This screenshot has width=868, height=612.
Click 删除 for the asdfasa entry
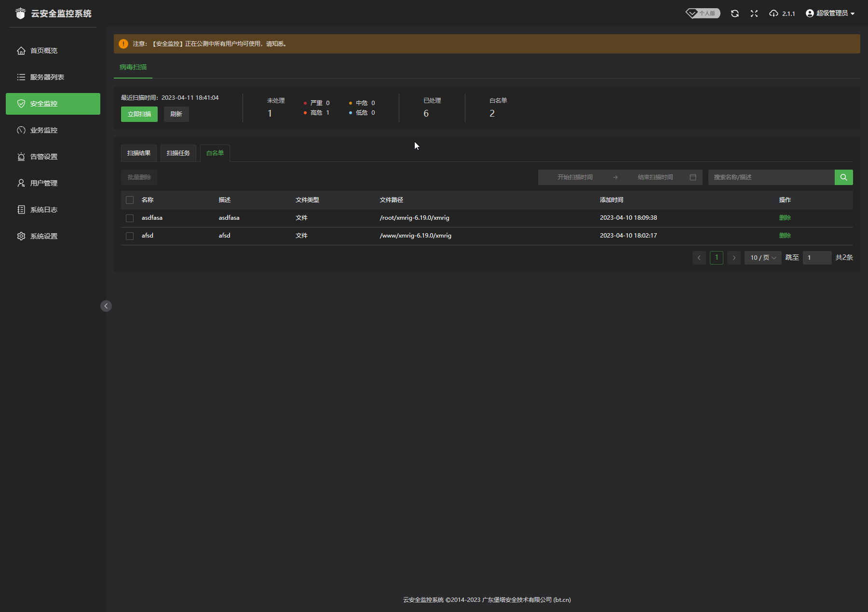point(785,218)
